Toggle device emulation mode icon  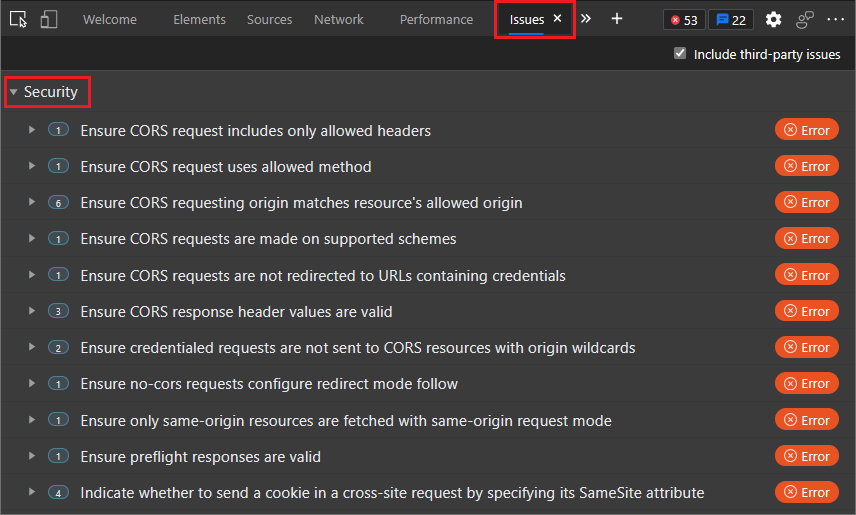(x=49, y=19)
